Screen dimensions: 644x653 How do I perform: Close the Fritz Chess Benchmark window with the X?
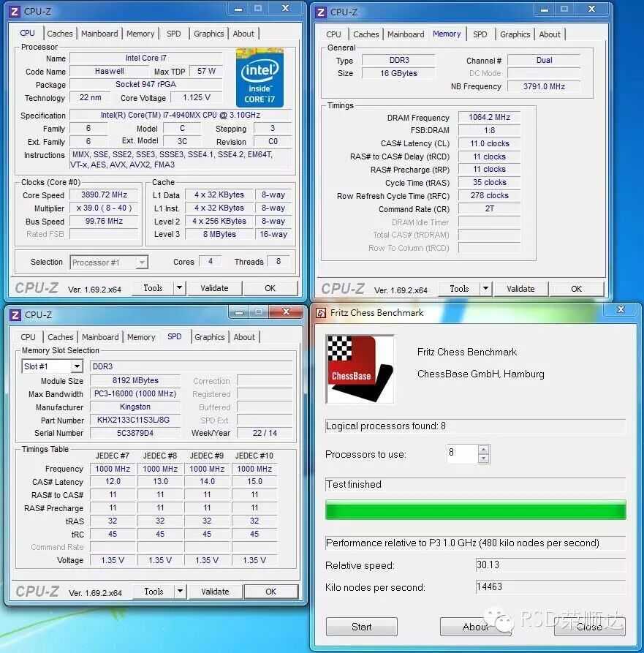tap(621, 309)
